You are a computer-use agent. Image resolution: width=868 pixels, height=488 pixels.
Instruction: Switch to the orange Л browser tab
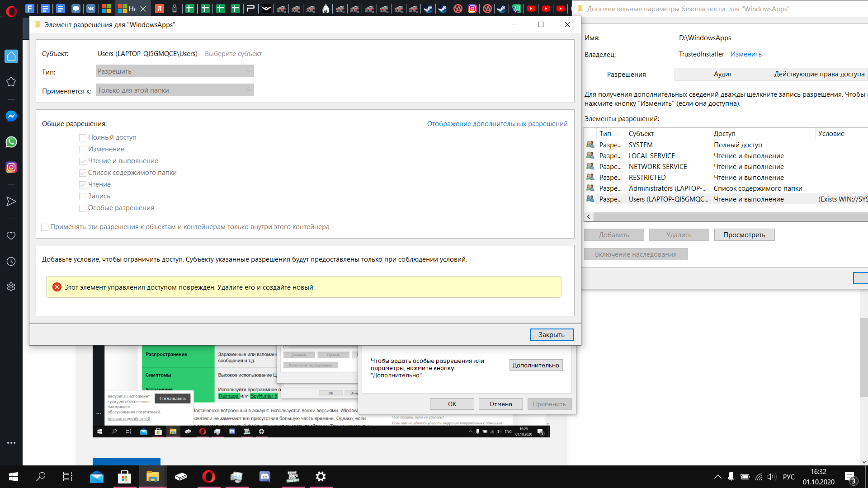pos(159,8)
